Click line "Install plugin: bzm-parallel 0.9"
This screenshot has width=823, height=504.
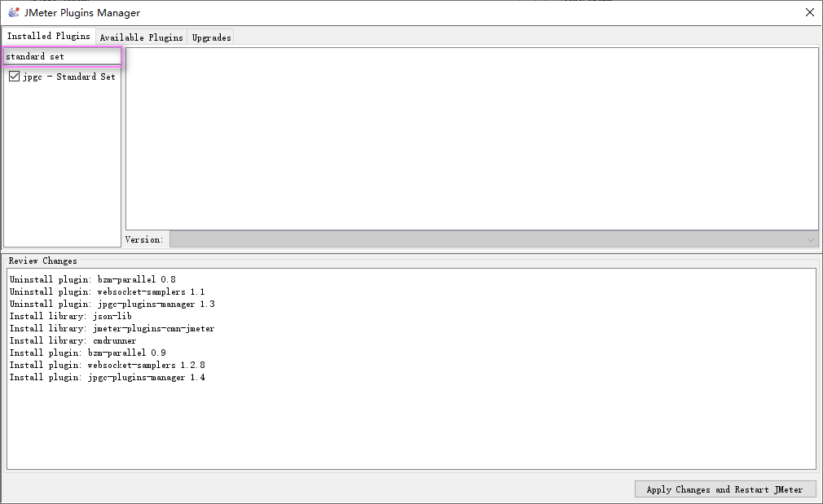[x=88, y=353]
